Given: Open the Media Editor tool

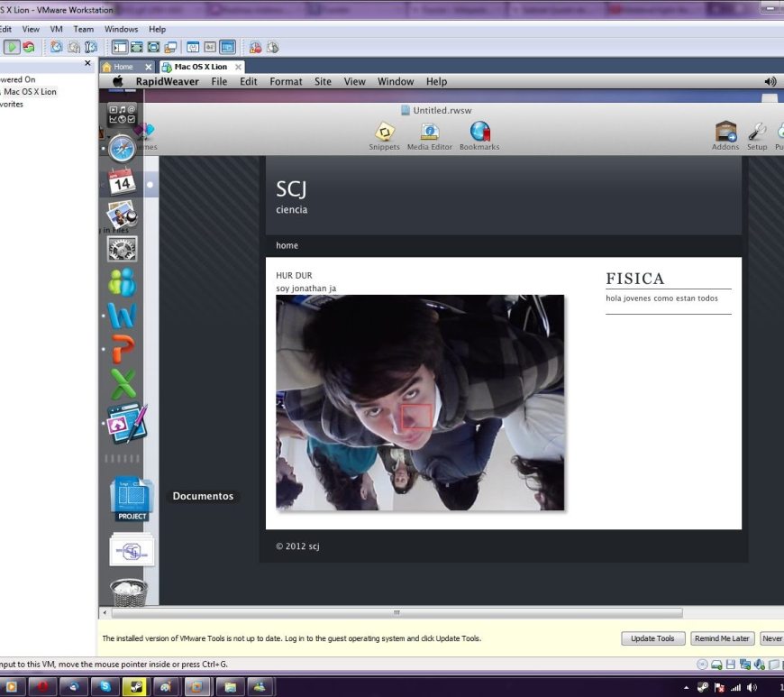Looking at the screenshot, I should [x=429, y=133].
